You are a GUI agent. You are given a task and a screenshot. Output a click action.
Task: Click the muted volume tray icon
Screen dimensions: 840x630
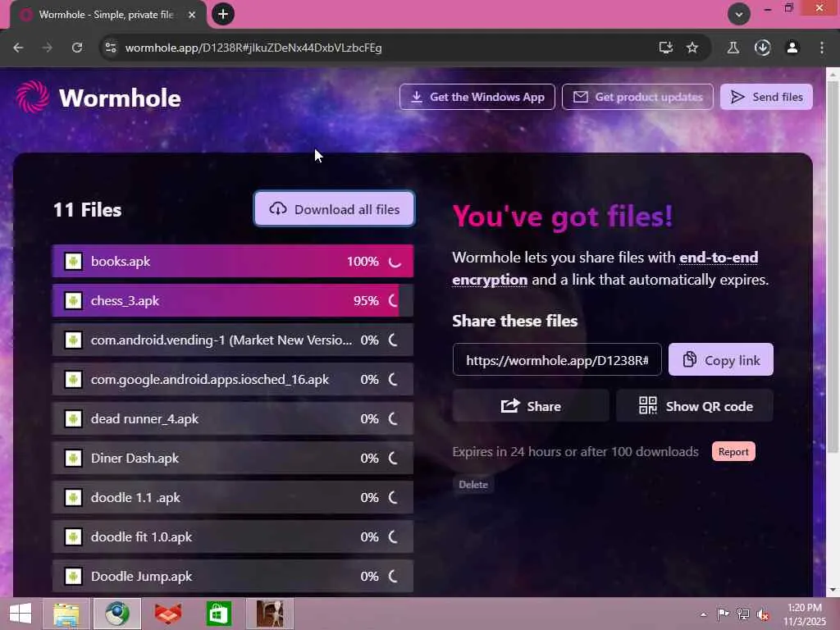point(762,614)
